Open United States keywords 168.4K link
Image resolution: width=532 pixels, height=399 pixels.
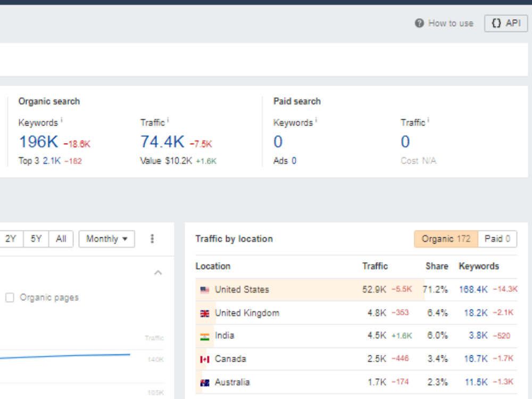473,289
